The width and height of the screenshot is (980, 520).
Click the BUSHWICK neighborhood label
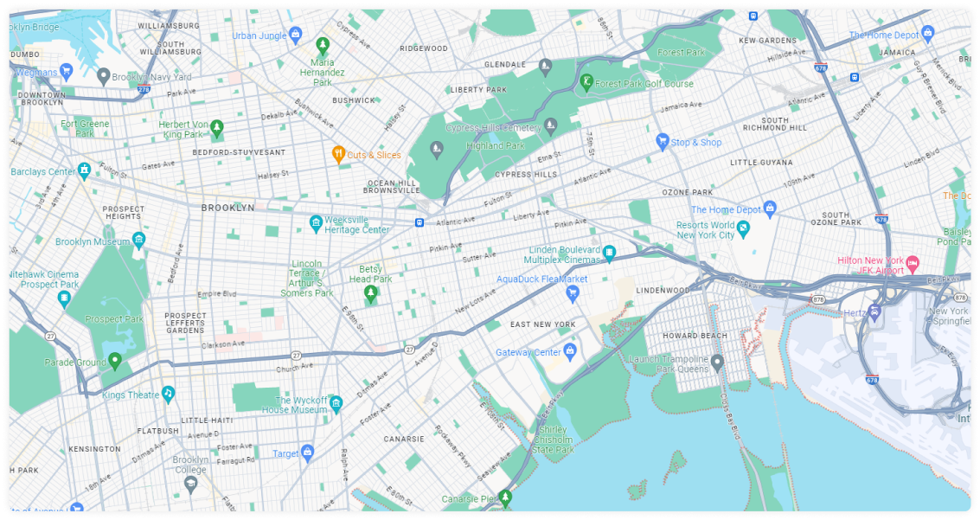click(354, 100)
